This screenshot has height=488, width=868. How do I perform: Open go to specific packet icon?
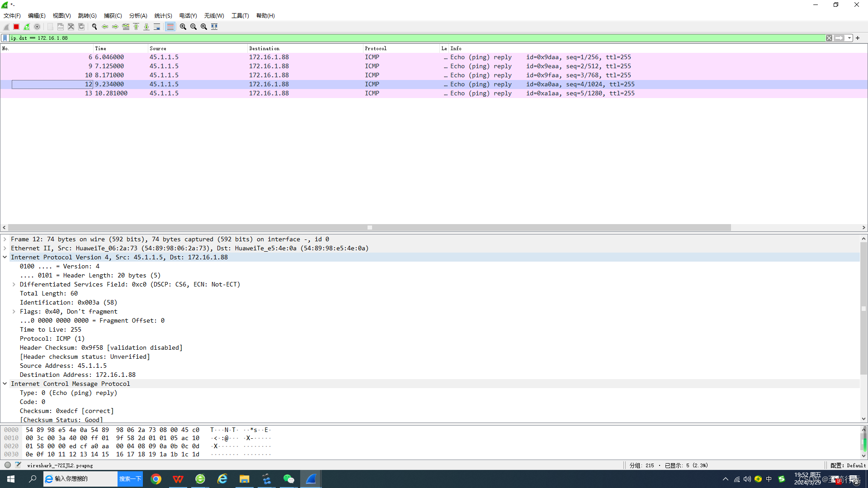[126, 27]
